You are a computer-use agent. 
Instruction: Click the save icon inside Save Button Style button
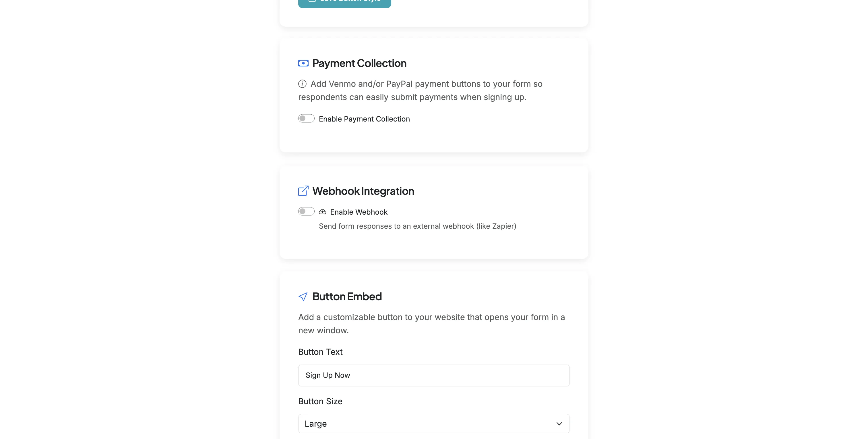coord(312,1)
